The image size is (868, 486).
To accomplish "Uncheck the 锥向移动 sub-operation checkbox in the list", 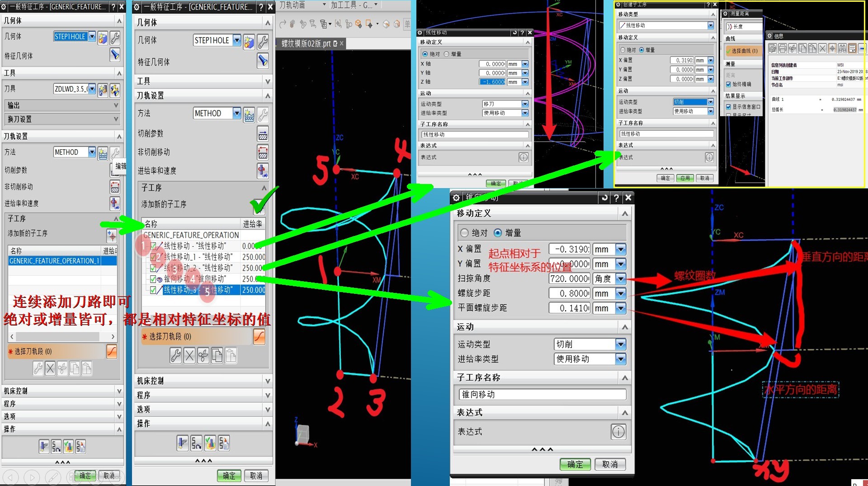I will point(153,279).
